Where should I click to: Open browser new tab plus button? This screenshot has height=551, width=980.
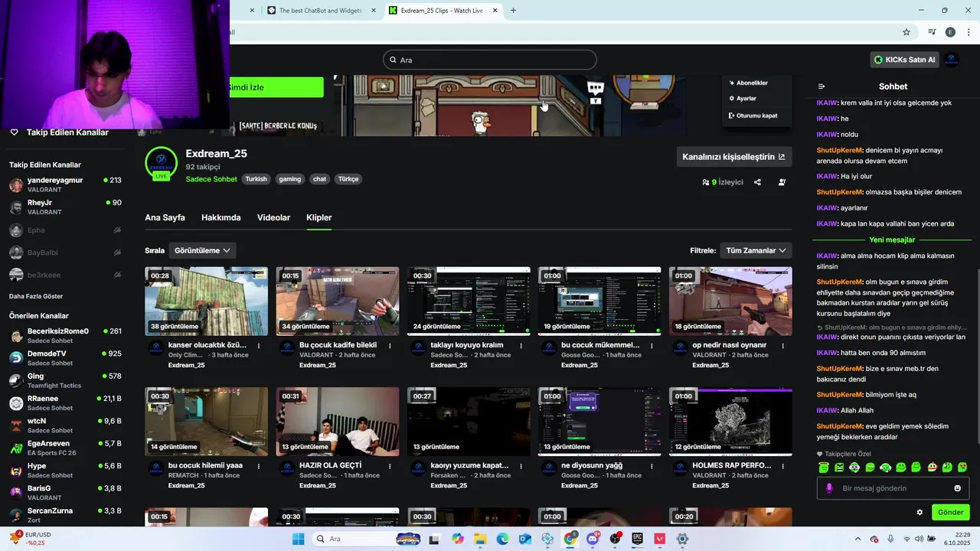pyautogui.click(x=513, y=11)
